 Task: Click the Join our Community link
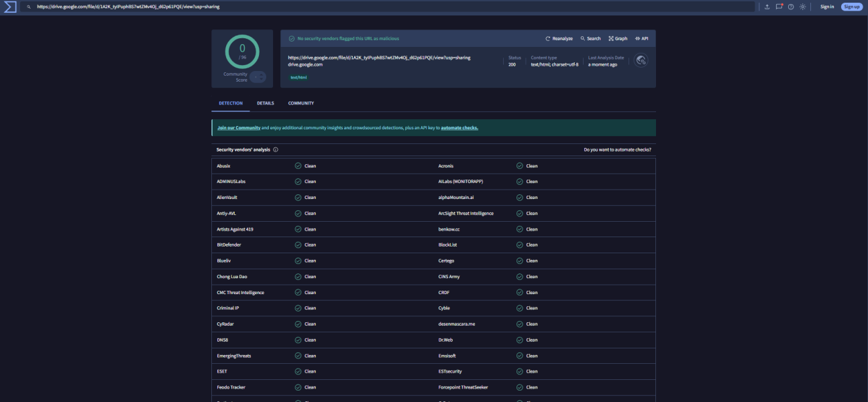tap(238, 128)
